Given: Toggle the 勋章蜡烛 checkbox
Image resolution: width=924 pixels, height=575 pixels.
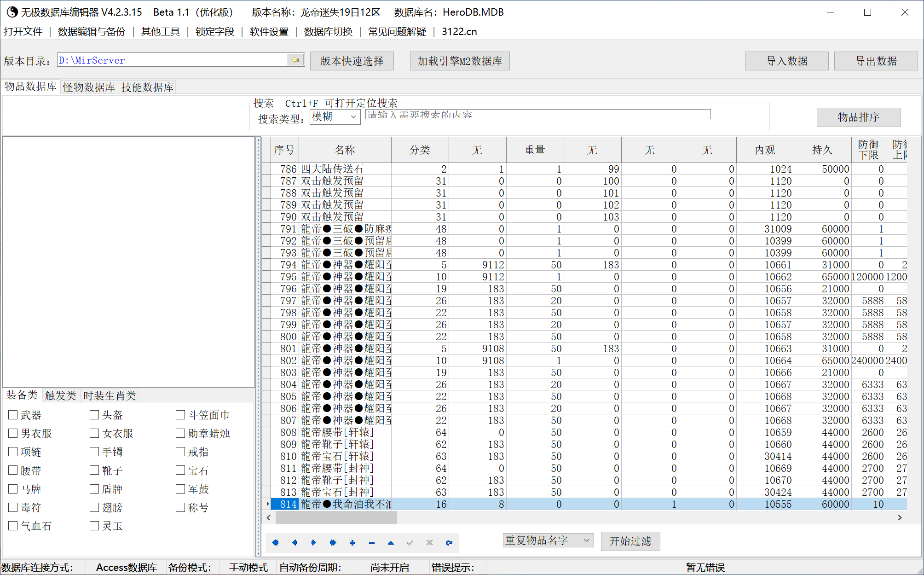Looking at the screenshot, I should tap(180, 433).
